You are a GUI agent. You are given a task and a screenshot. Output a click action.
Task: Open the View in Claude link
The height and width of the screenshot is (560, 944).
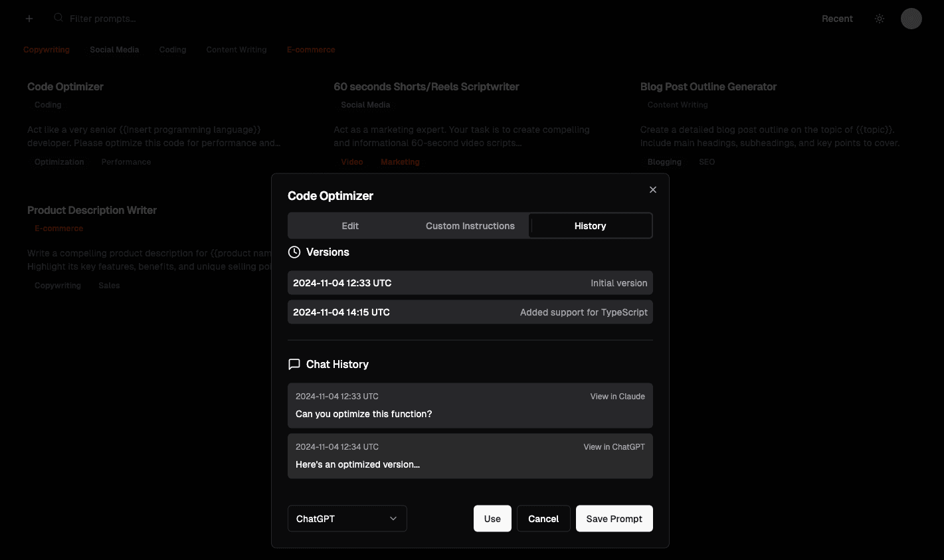pos(617,397)
